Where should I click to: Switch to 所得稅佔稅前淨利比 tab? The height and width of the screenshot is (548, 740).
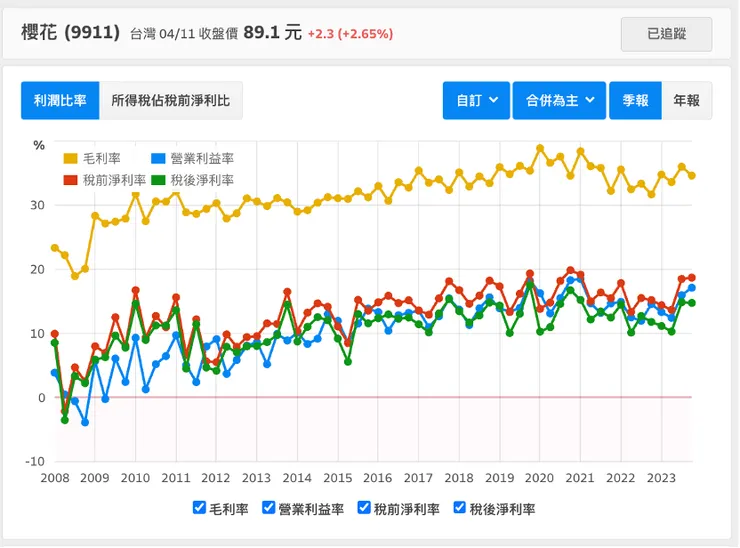point(171,101)
